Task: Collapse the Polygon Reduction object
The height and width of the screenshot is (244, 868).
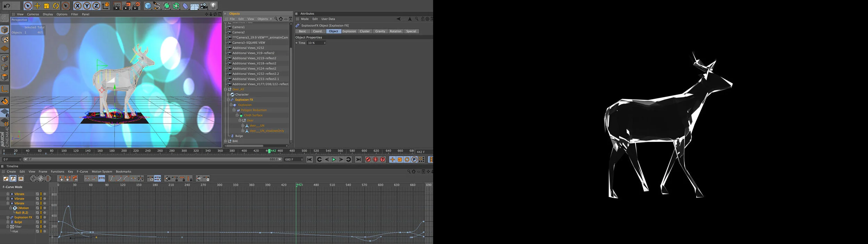Action: pos(234,110)
